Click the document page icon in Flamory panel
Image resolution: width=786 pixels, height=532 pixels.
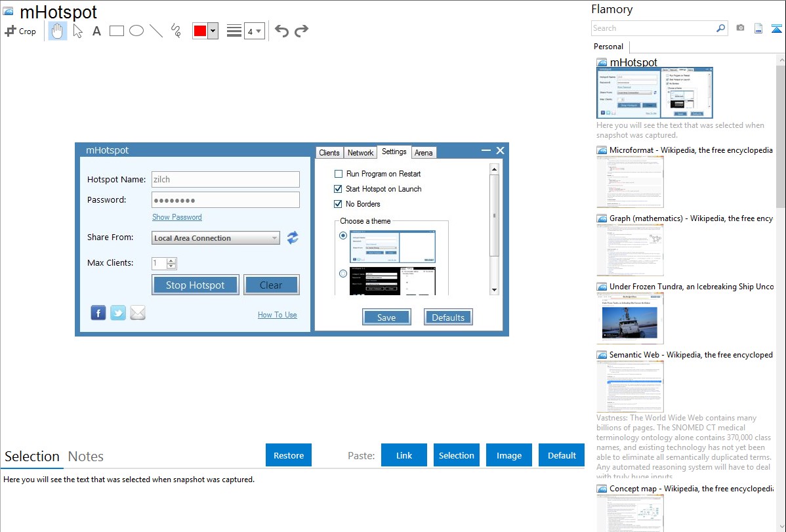758,28
